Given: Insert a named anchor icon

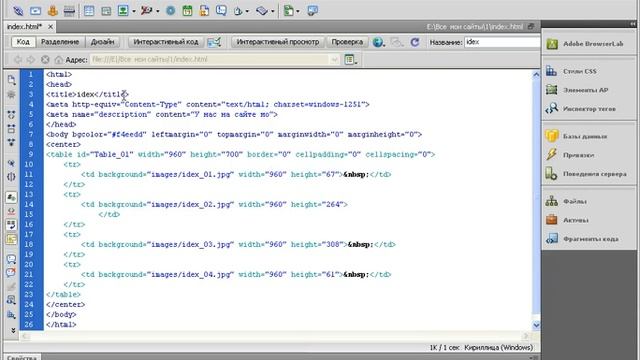Looking at the screenshot, I should point(53,11).
